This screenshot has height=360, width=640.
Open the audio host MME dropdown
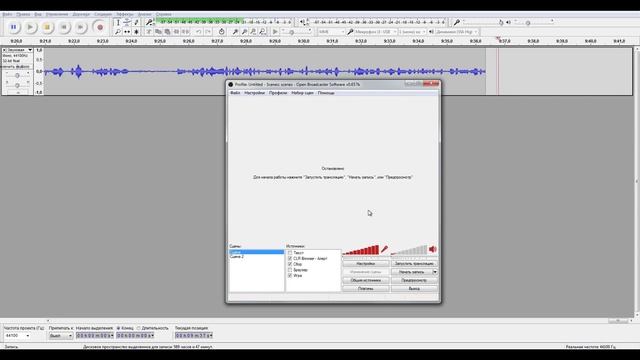coord(331,31)
